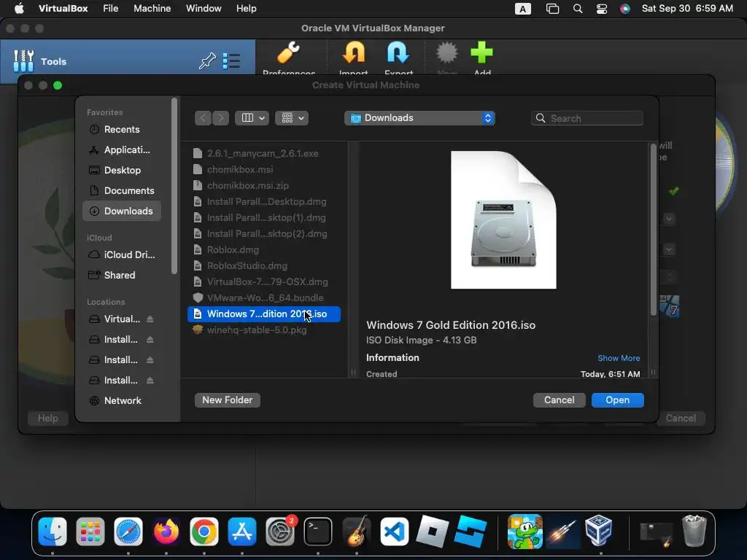Click the preview pane vertical scrollbar
This screenshot has height=560, width=747.
tap(653, 229)
